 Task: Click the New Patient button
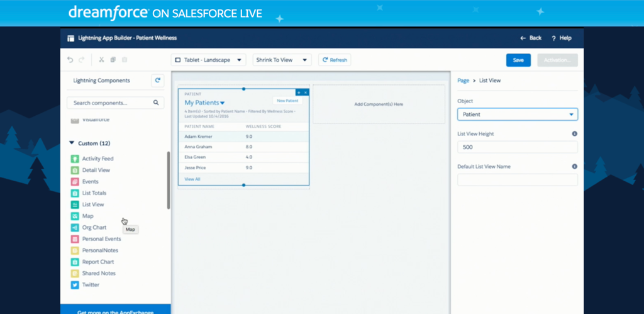pos(287,101)
